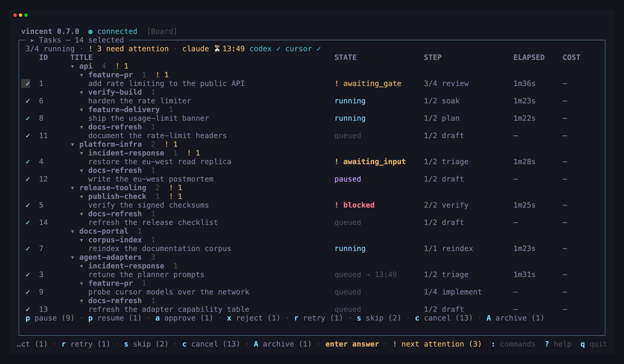Click the alert badge on publish-check row
The image size is (624, 364).
tap(175, 196)
